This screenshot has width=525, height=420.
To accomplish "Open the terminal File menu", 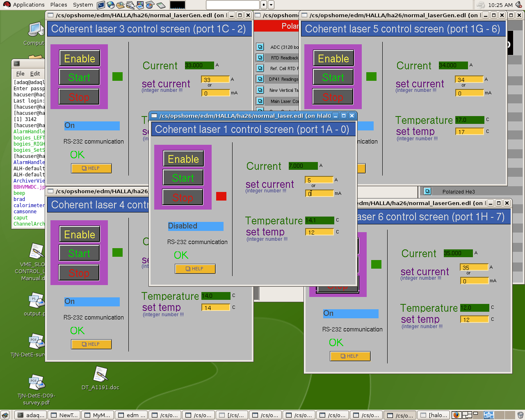I will pyautogui.click(x=21, y=74).
